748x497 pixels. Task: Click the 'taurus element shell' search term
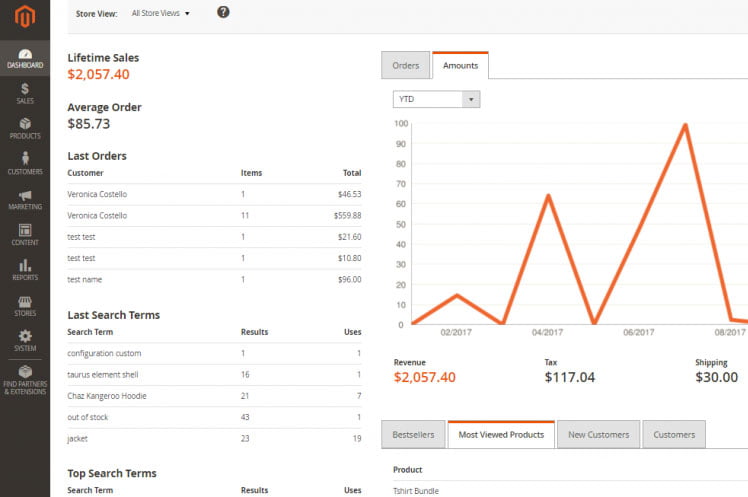tap(103, 375)
